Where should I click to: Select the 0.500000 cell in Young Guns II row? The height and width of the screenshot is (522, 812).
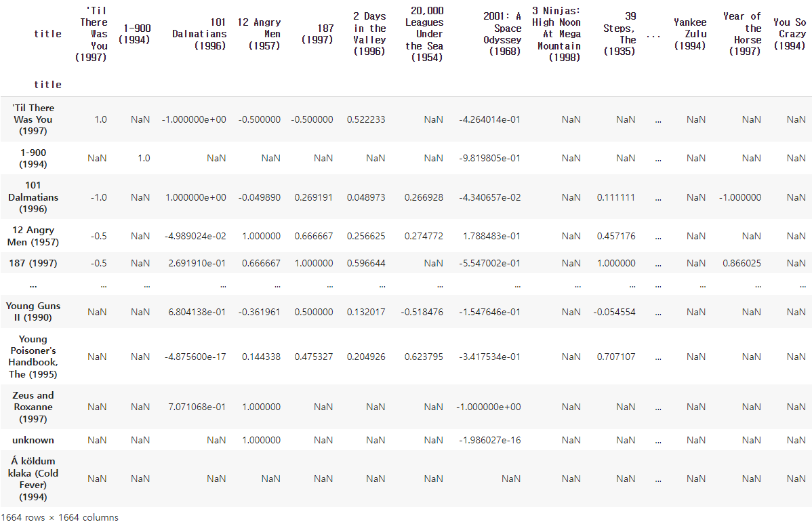pyautogui.click(x=314, y=313)
